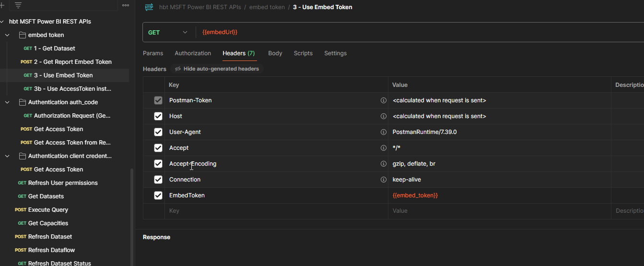Click the {{embedUrl}} URL input field

click(x=420, y=32)
